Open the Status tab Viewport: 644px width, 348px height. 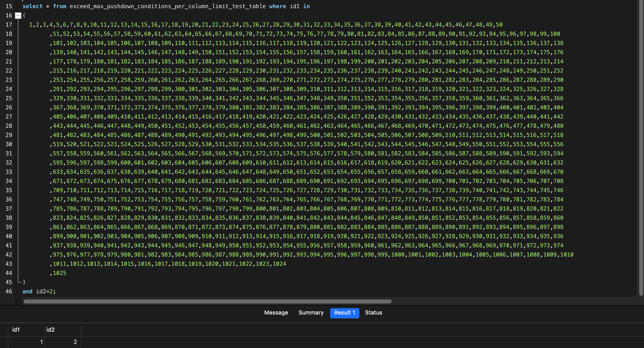[x=373, y=313]
